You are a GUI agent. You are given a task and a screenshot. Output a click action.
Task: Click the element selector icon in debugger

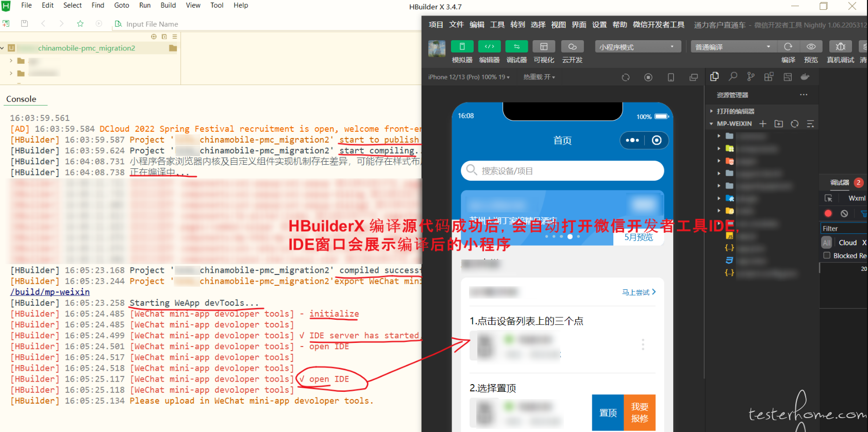[828, 198]
